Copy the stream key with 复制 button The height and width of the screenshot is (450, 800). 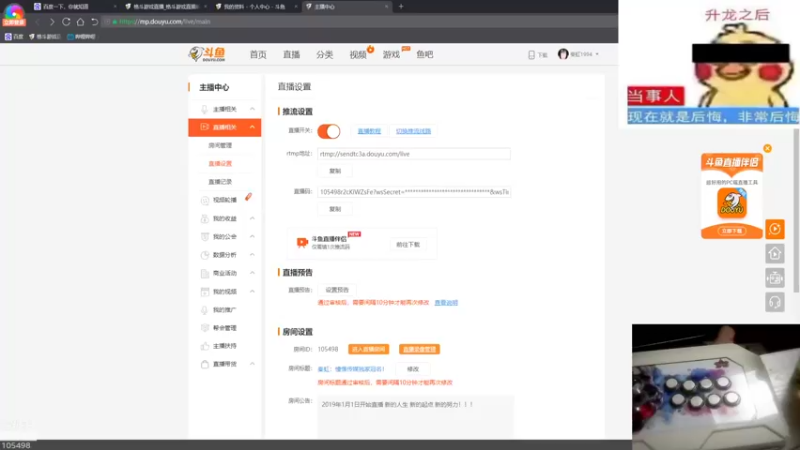tap(335, 209)
